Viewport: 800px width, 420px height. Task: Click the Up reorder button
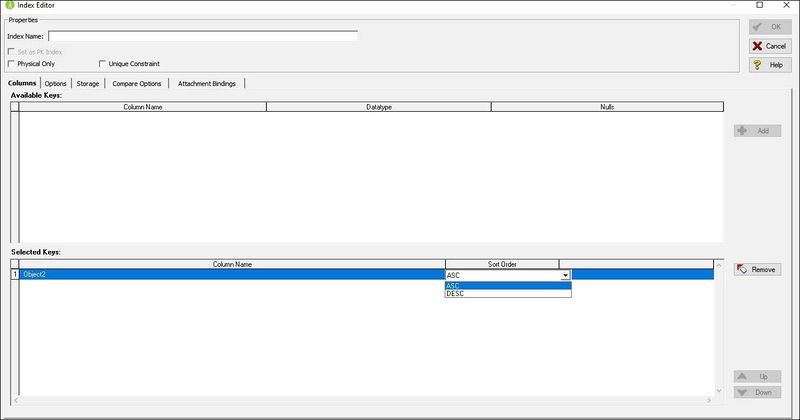tap(757, 376)
